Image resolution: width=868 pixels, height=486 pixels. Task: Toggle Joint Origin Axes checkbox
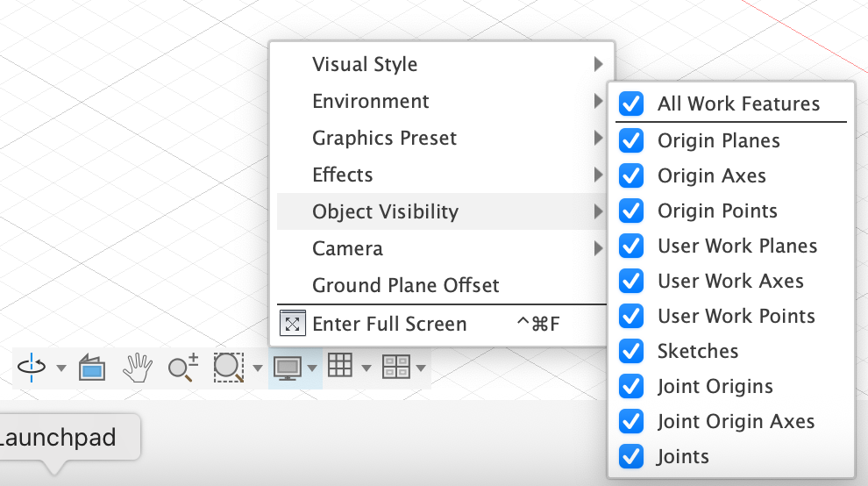point(631,421)
